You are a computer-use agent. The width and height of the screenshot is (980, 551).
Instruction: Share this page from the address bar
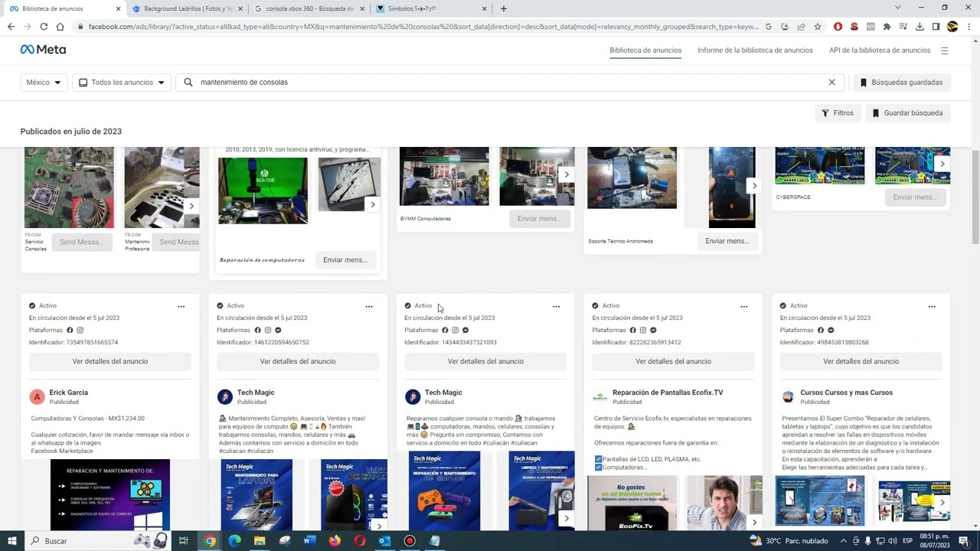coord(801,27)
